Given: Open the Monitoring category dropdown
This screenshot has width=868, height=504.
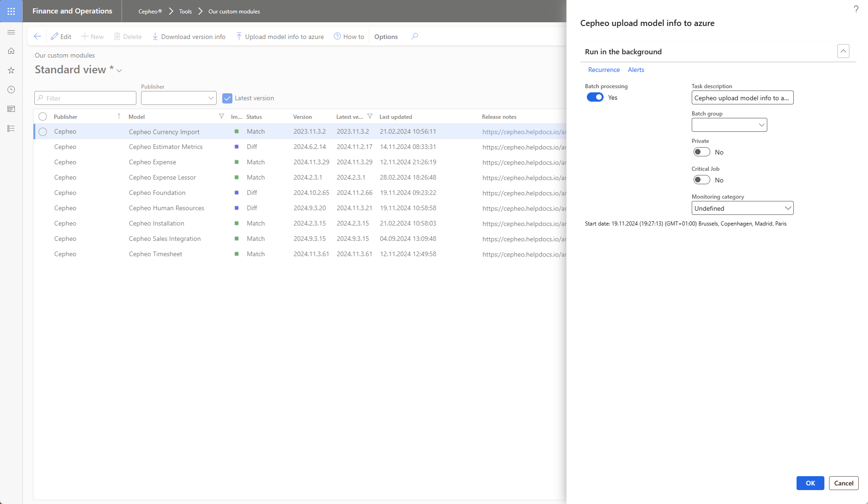Looking at the screenshot, I should (x=742, y=208).
